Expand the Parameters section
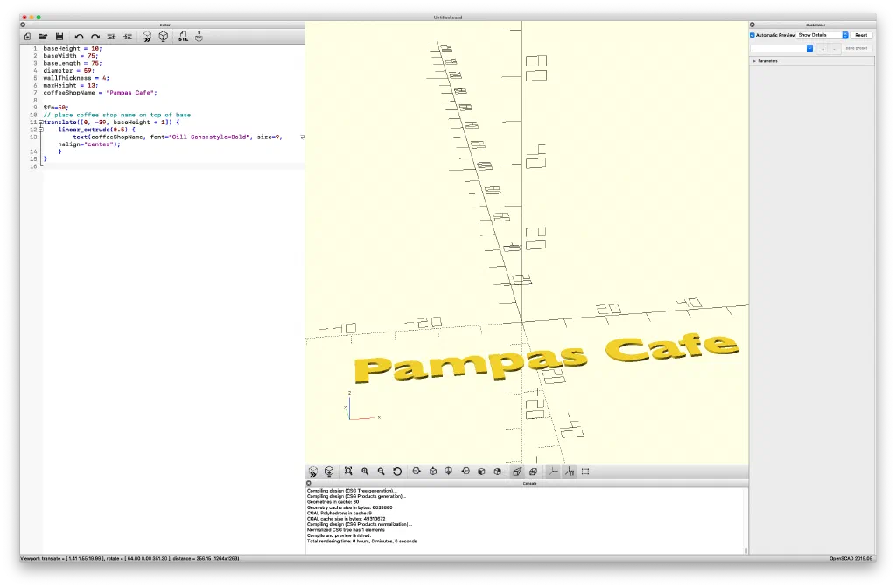The width and height of the screenshot is (896, 588). click(754, 61)
